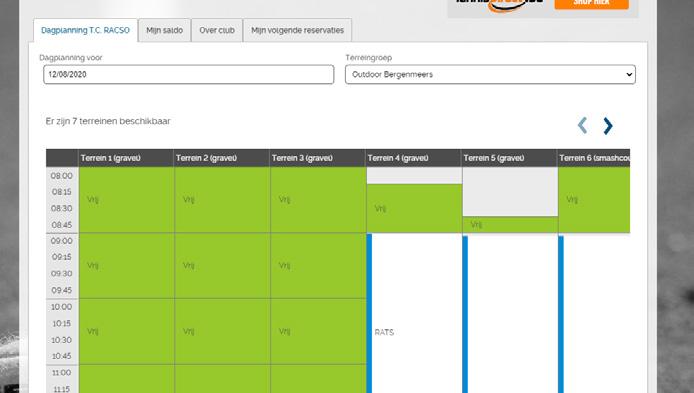Open Mijn volgende reservaties tab
This screenshot has height=393, width=694.
(x=297, y=30)
